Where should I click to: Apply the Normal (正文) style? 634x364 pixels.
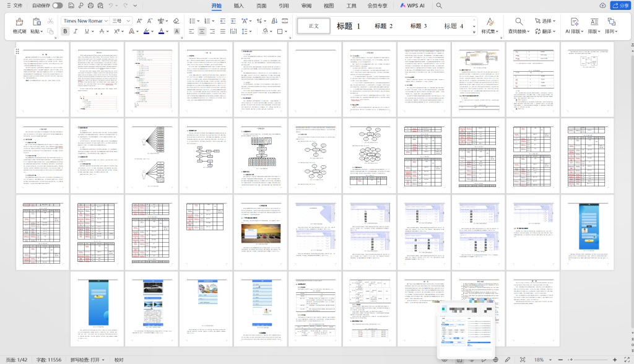pyautogui.click(x=314, y=26)
